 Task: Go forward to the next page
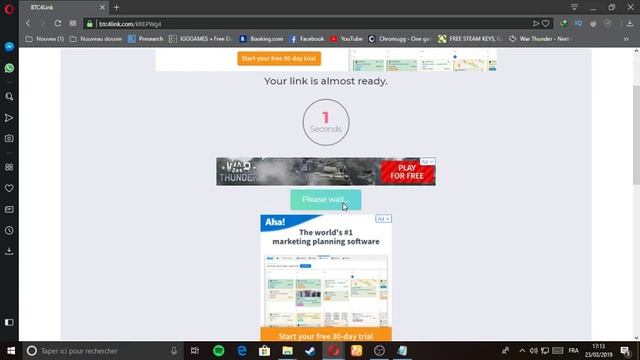coord(43,24)
